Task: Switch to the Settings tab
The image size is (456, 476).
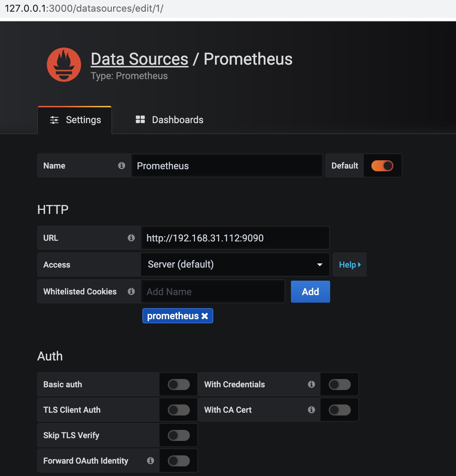Action: 75,120
